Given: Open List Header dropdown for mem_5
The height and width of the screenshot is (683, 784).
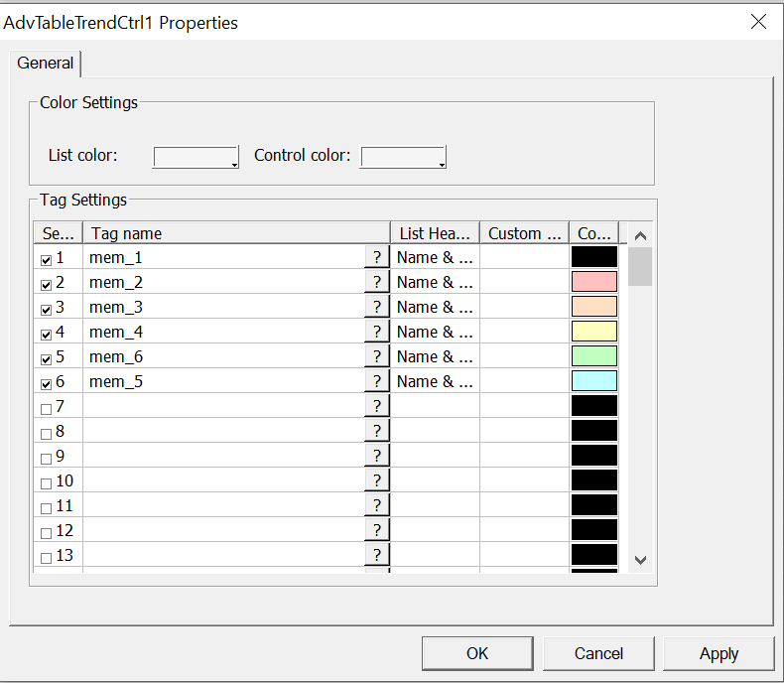Looking at the screenshot, I should click(x=435, y=381).
